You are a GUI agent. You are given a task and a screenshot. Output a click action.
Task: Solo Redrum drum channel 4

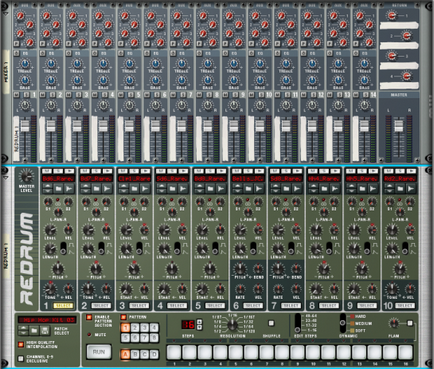(172, 171)
